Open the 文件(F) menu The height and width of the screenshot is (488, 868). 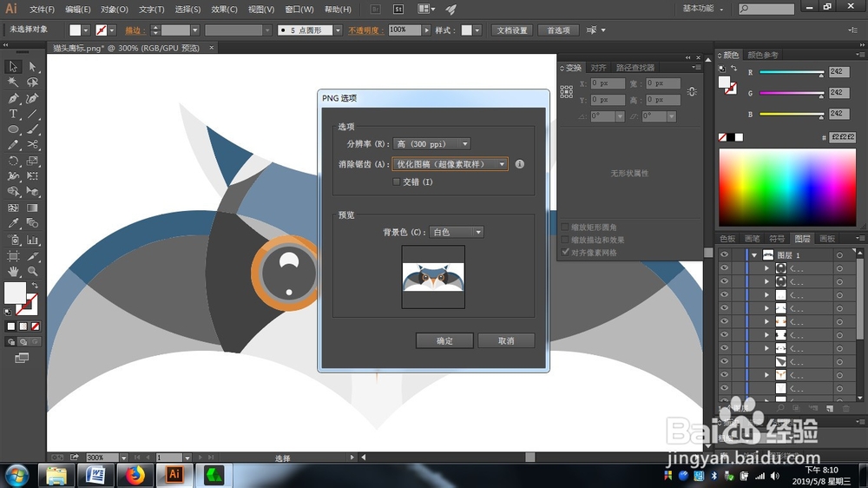point(42,10)
